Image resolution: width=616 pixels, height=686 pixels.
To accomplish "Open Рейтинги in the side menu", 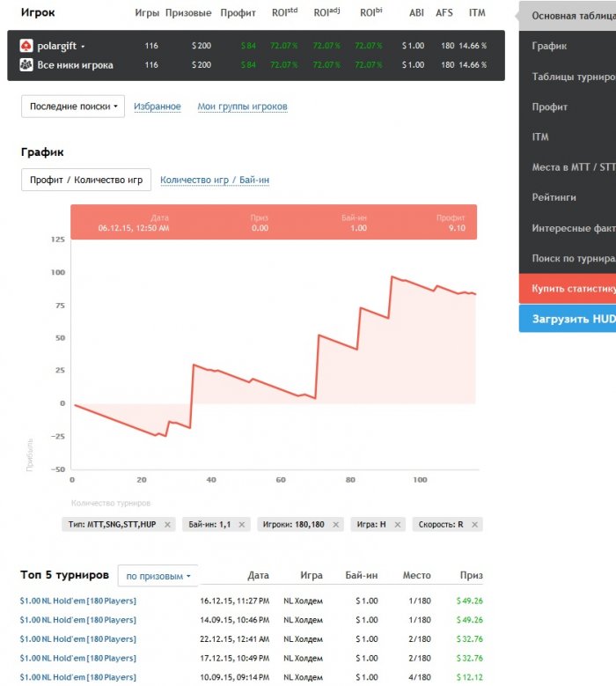I will (x=554, y=197).
